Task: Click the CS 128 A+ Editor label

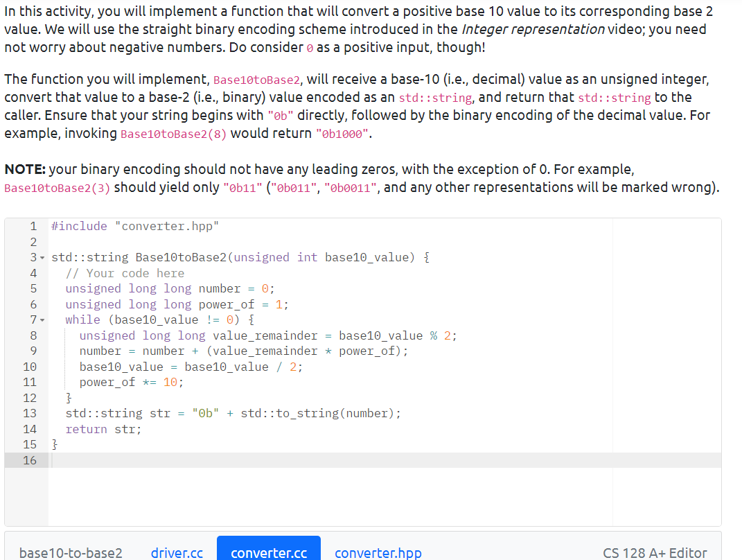Action: [654, 552]
